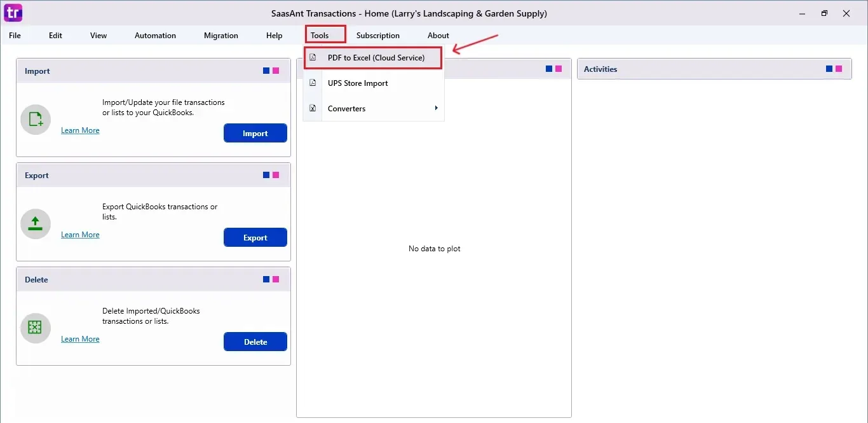868x423 pixels.
Task: Open the Subscription menu
Action: point(378,36)
